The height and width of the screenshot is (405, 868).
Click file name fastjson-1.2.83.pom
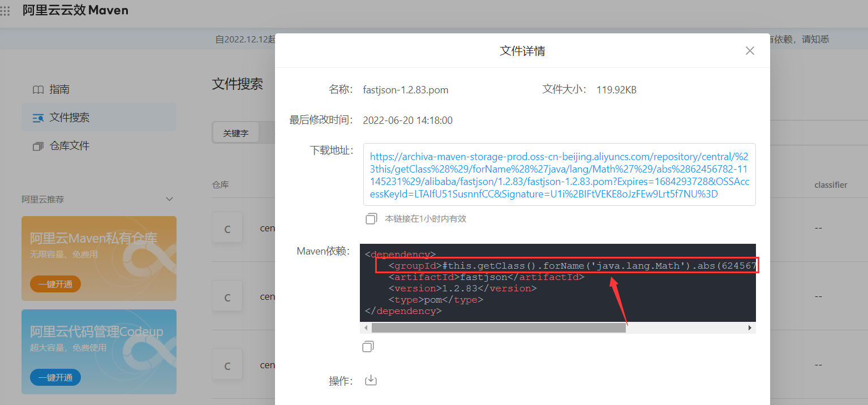coord(406,90)
